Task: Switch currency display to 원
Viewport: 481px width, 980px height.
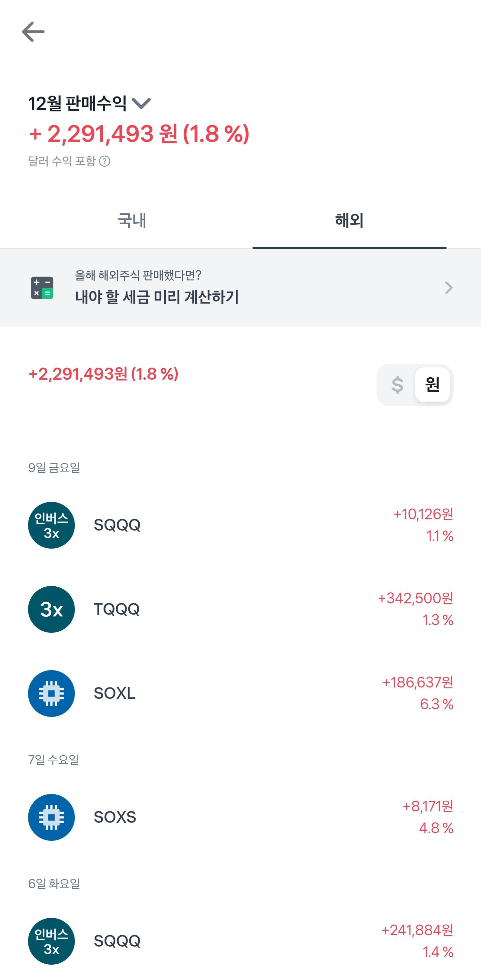Action: (x=433, y=385)
